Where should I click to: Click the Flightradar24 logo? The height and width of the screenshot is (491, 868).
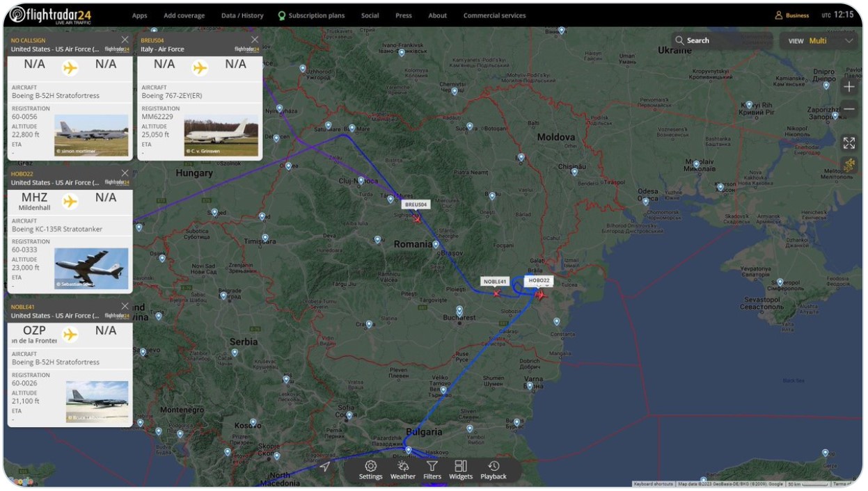pos(51,15)
